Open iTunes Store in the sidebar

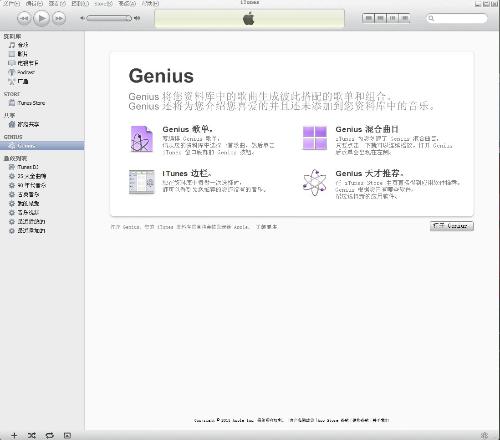[x=27, y=103]
